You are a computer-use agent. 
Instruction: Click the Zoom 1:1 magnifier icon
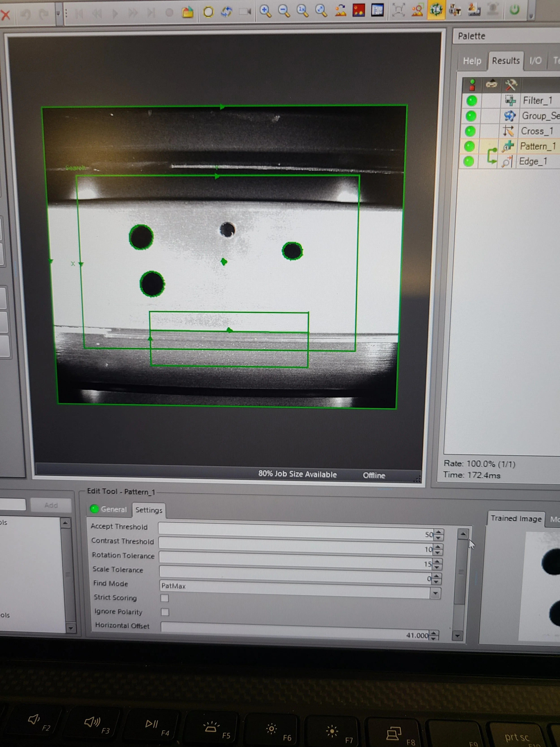302,11
